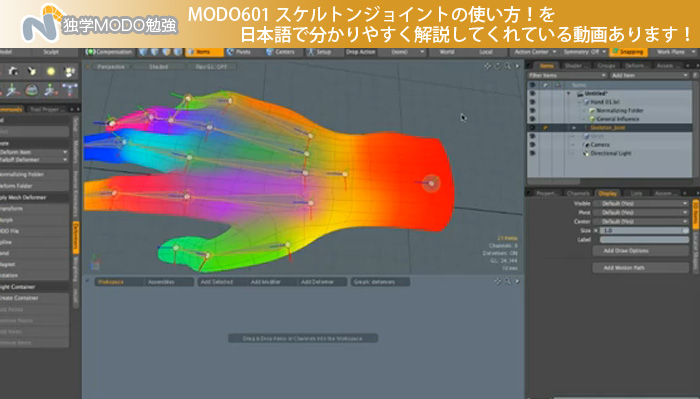Click the Directional Light item icon
700x399 pixels.
[x=587, y=154]
